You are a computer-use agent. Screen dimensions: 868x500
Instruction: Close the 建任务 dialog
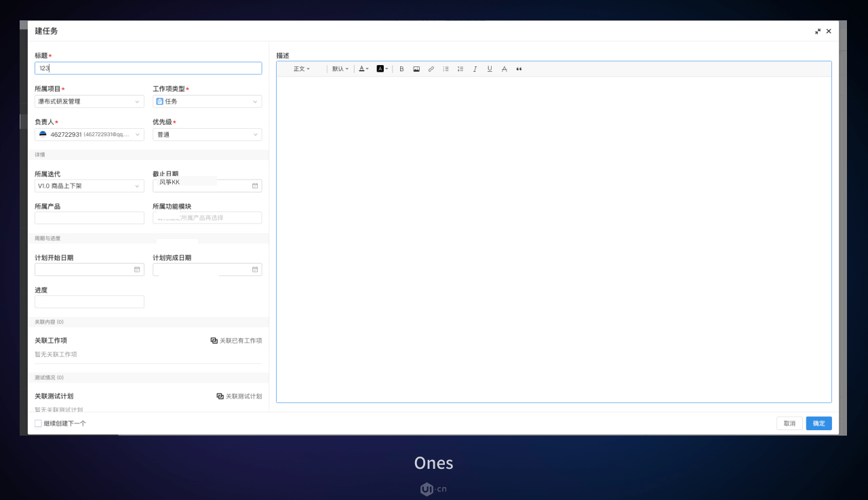pos(829,31)
